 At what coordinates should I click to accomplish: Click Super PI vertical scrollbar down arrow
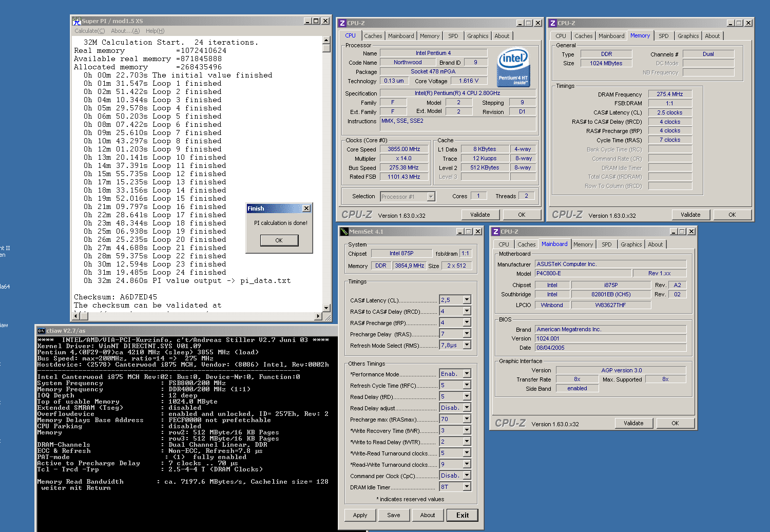click(326, 308)
